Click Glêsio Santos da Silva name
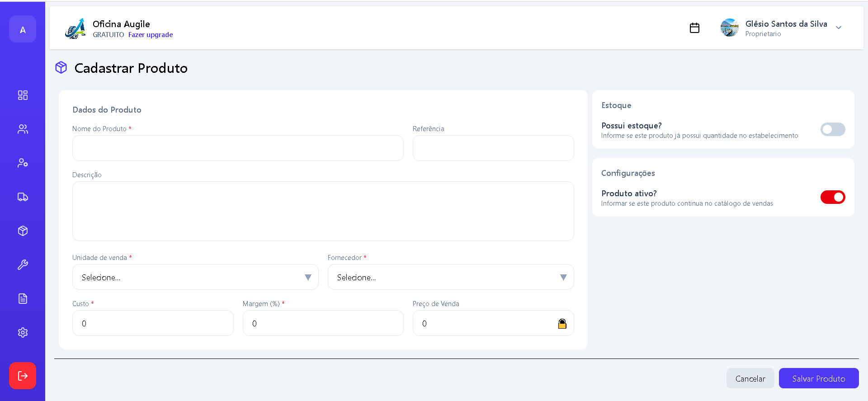Image resolution: width=868 pixels, height=401 pixels. 786,24
